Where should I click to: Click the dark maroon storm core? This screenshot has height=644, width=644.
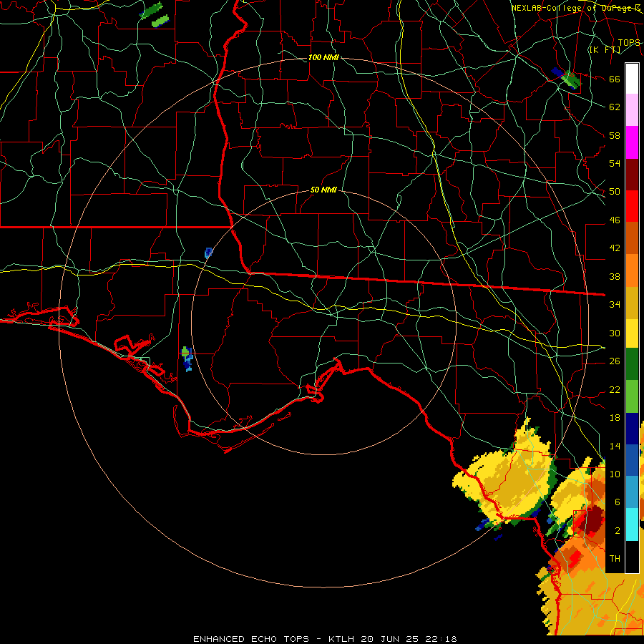[x=595, y=521]
